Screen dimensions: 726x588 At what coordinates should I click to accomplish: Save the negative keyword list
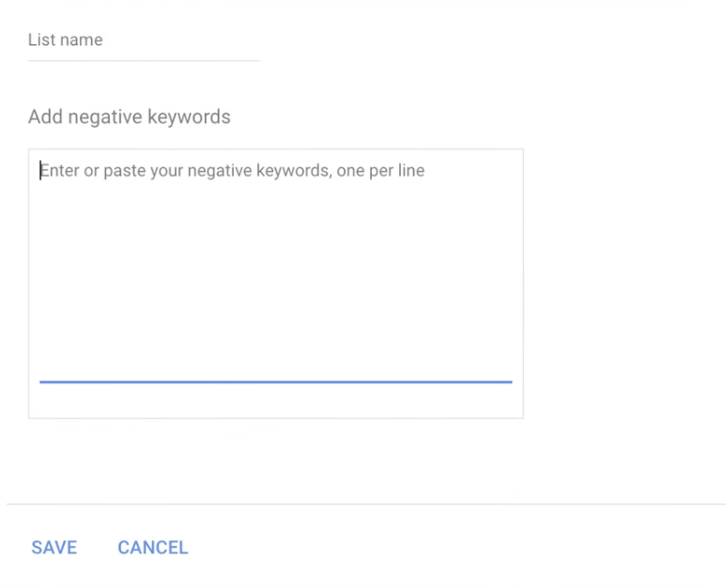(x=54, y=548)
